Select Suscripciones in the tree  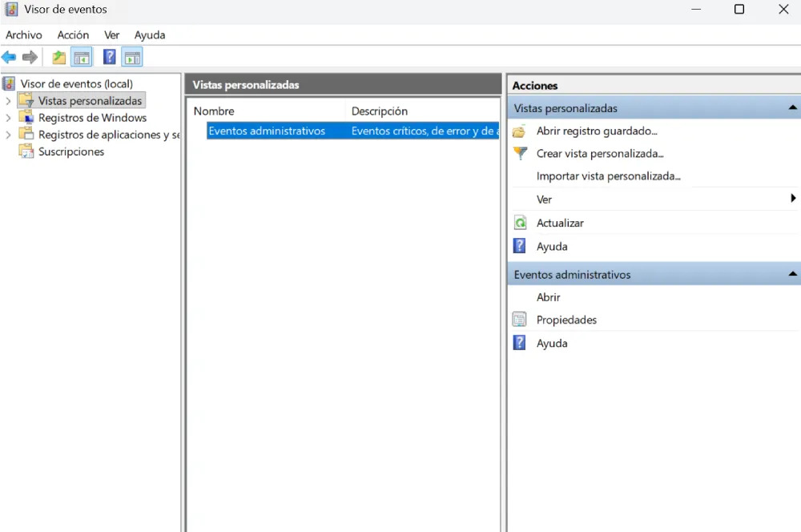coord(70,151)
